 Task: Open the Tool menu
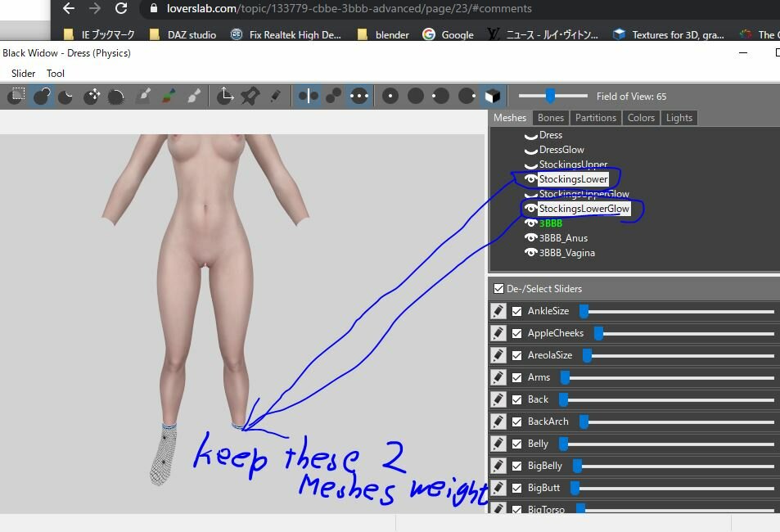pyautogui.click(x=56, y=73)
